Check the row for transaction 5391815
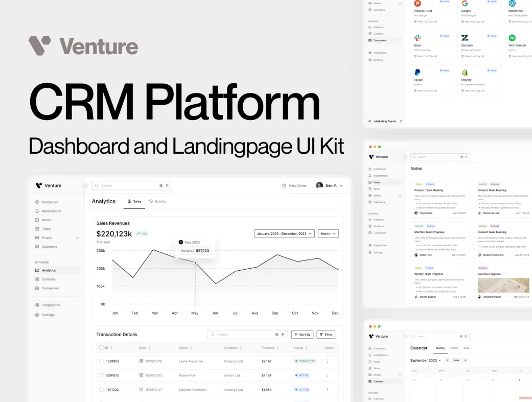This screenshot has height=402, width=532. (x=101, y=375)
